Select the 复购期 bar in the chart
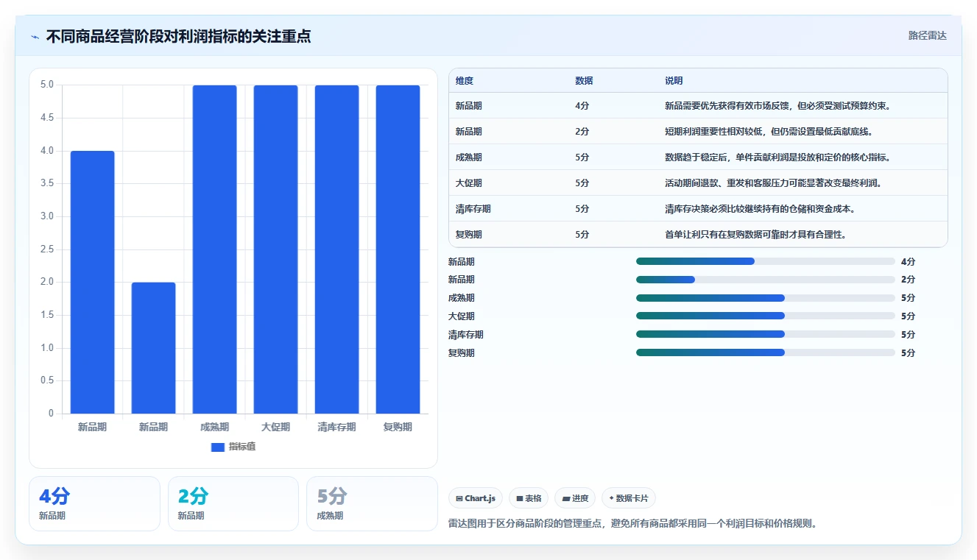Image resolution: width=977 pixels, height=560 pixels. 398,249
